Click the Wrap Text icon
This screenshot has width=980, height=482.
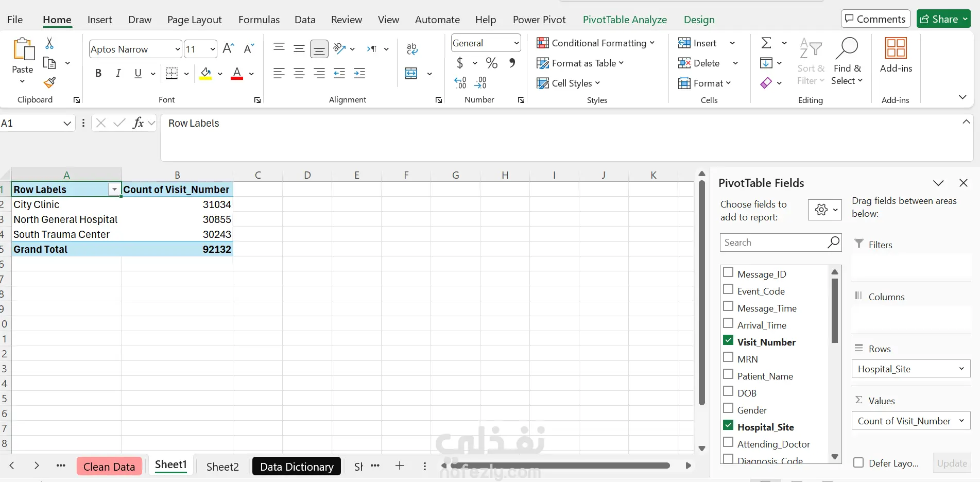click(412, 49)
